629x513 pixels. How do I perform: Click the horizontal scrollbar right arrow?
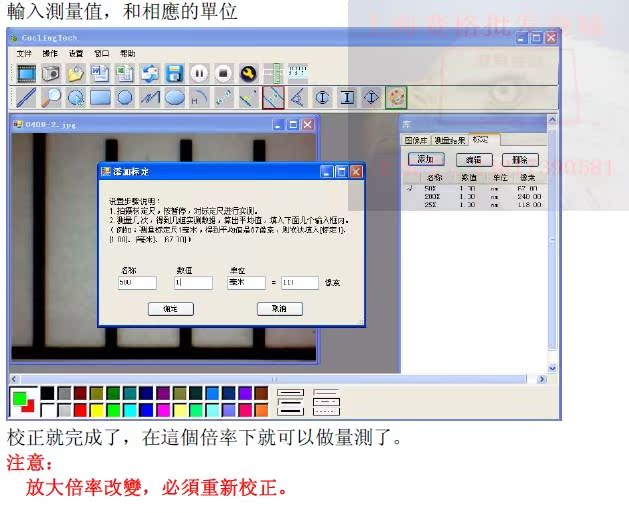tap(542, 379)
